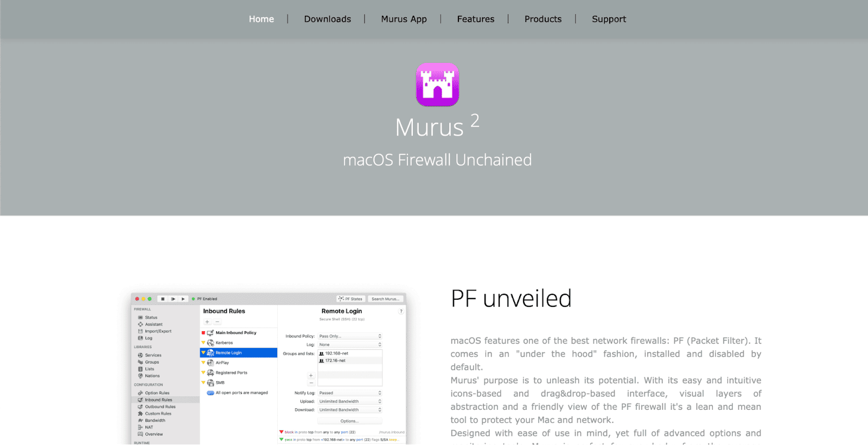Click the play button in Murus toolbar
Screen dimensions: 868x445
(183, 299)
